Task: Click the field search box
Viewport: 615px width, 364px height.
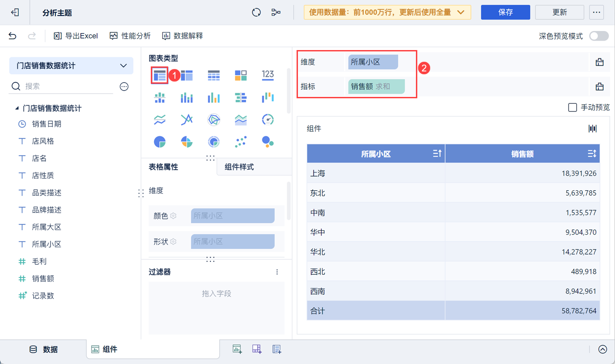Action: pyautogui.click(x=61, y=86)
